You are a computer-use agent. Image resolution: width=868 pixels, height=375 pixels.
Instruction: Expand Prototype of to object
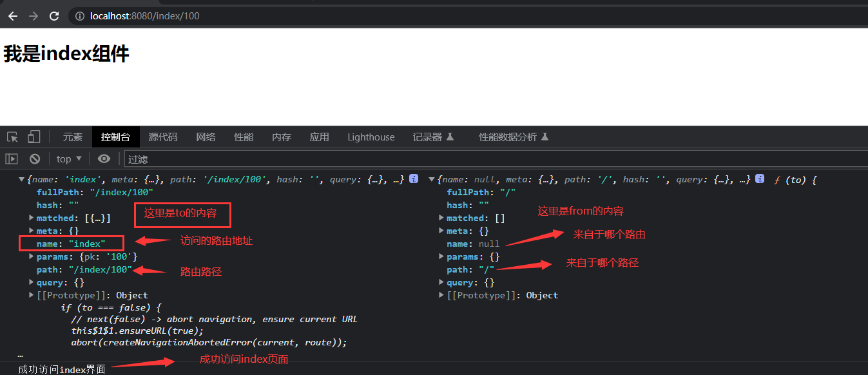coord(32,295)
